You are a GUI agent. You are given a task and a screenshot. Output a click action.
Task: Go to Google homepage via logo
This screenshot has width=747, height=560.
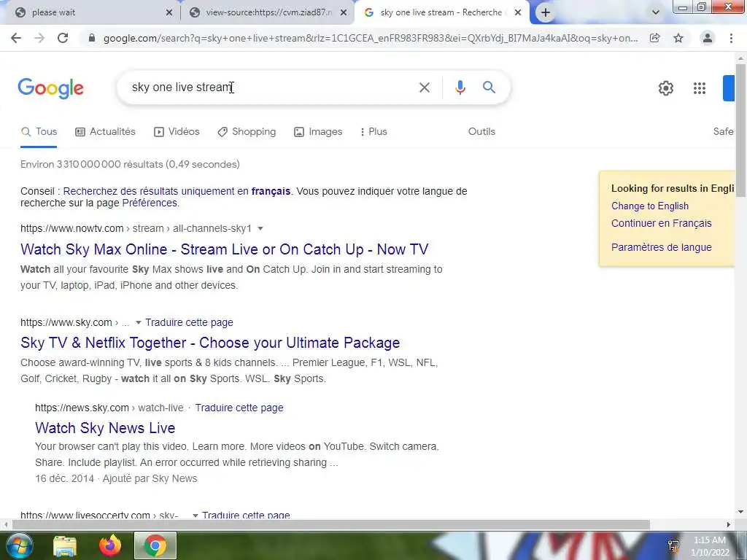coord(50,88)
